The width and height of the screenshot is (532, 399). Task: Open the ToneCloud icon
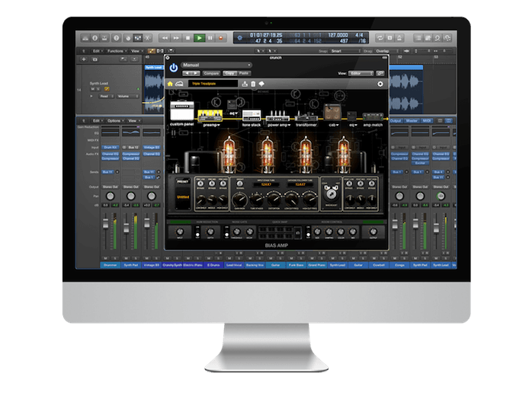click(x=179, y=84)
